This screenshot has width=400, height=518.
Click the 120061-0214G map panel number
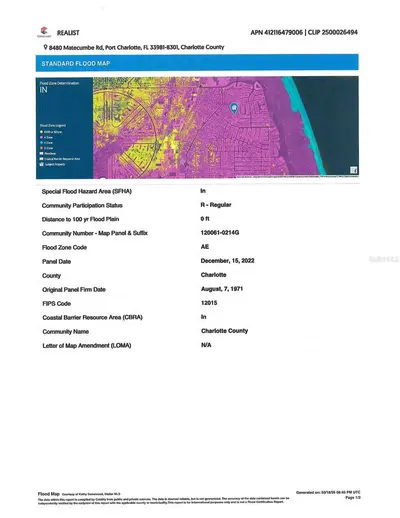coord(220,233)
